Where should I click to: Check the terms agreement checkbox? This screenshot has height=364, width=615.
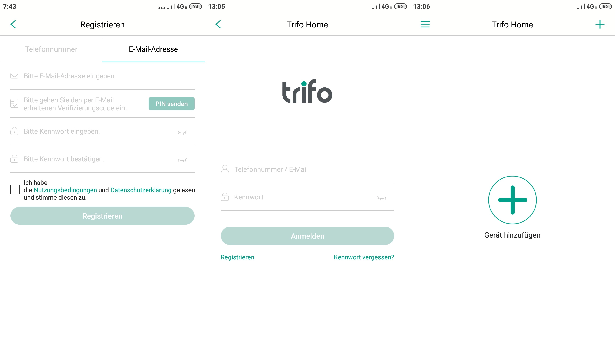[x=15, y=190]
